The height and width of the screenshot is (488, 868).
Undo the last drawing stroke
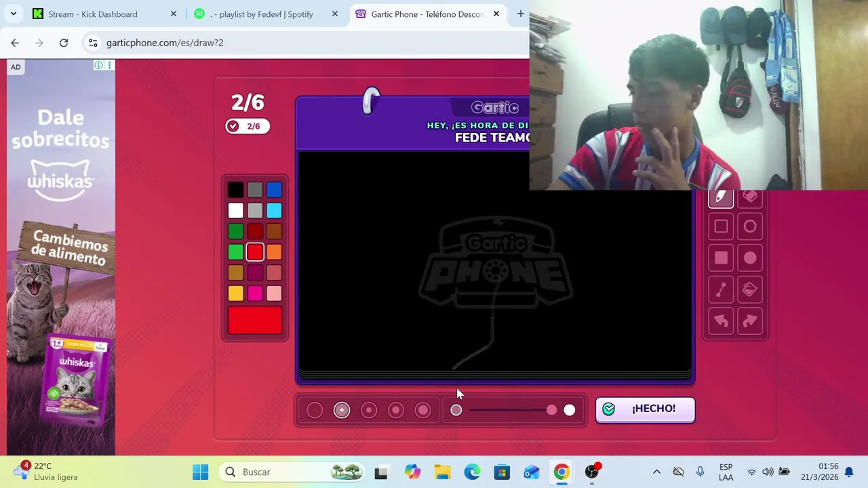[x=721, y=321]
